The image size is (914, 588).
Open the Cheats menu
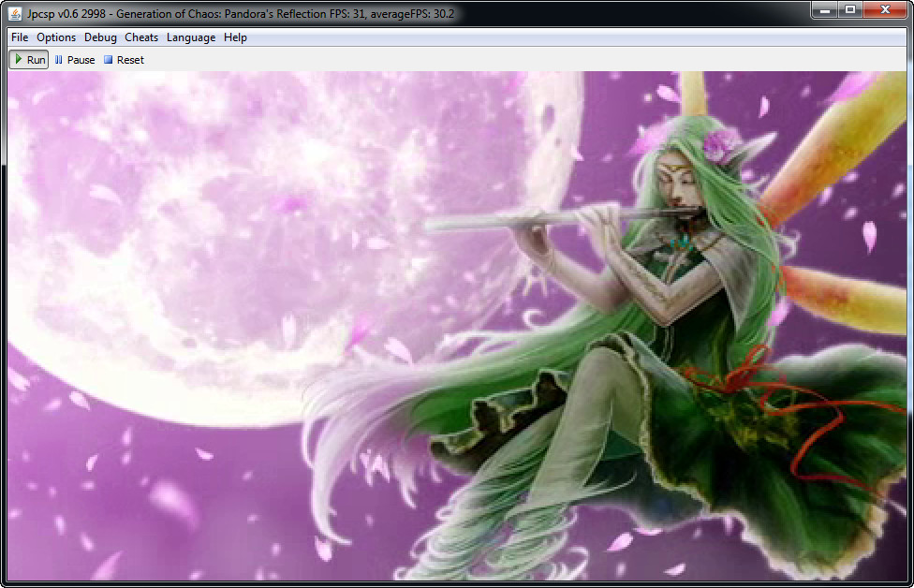click(141, 37)
